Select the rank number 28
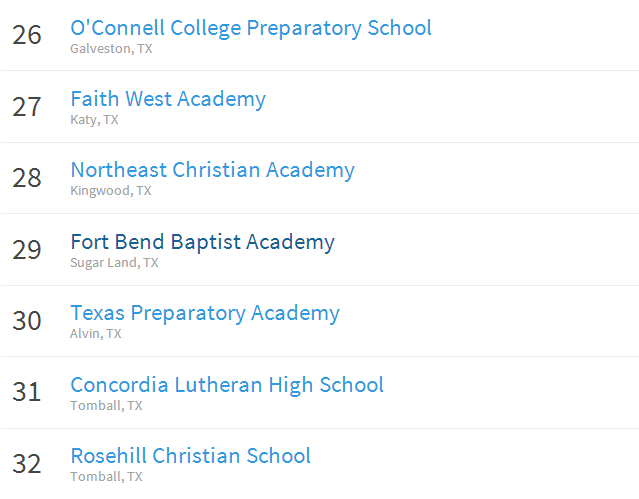Screen dimensions: 639x499 (27, 178)
